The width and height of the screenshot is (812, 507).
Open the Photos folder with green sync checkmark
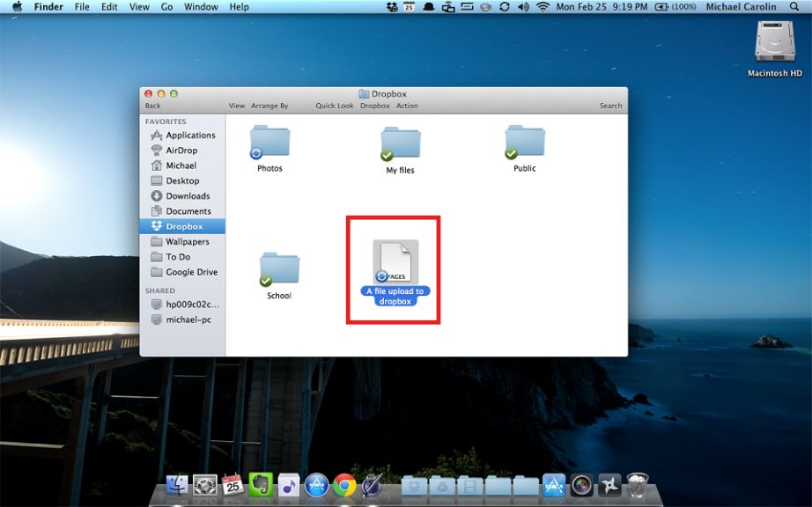click(269, 141)
